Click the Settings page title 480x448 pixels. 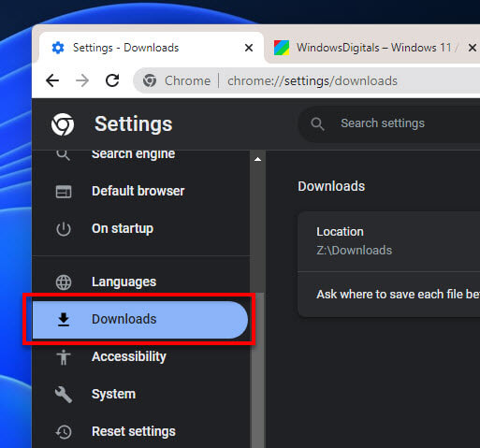(x=133, y=124)
